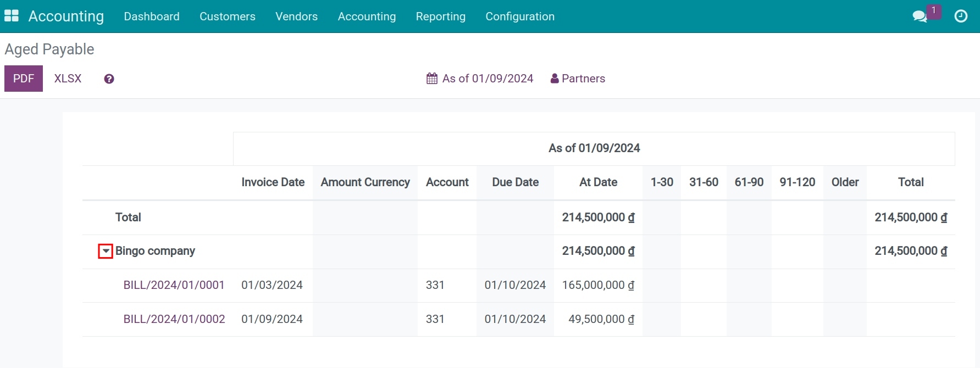This screenshot has width=980, height=368.
Task: Click invoice date 01/03/2024
Action: pos(272,285)
